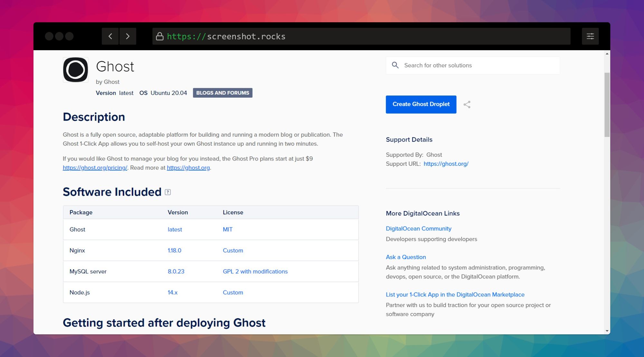Click the 'Ghost' page title

pyautogui.click(x=115, y=67)
